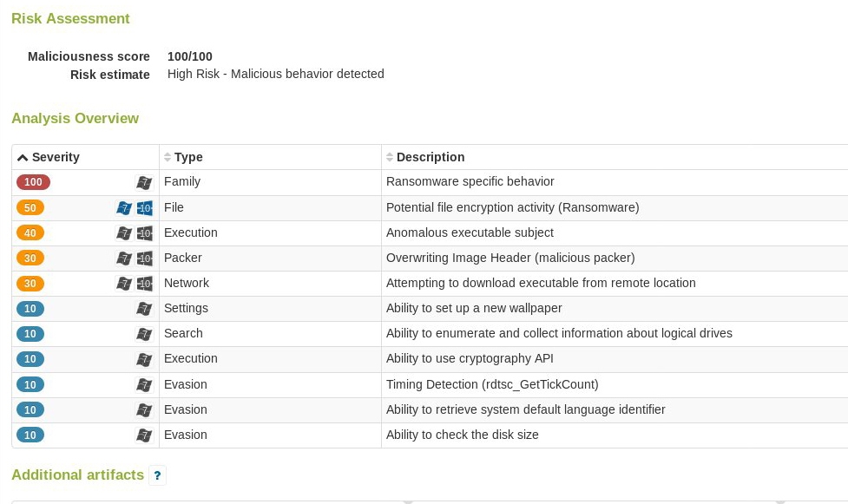Open the Additional artifacts help question mark
848x504 pixels.
tap(157, 475)
